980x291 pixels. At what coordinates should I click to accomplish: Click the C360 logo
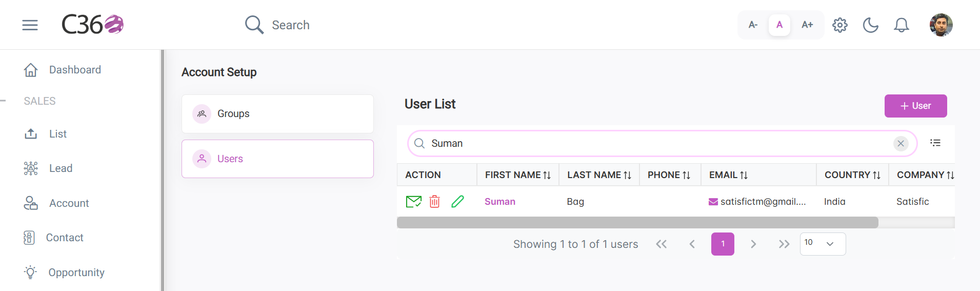click(92, 24)
